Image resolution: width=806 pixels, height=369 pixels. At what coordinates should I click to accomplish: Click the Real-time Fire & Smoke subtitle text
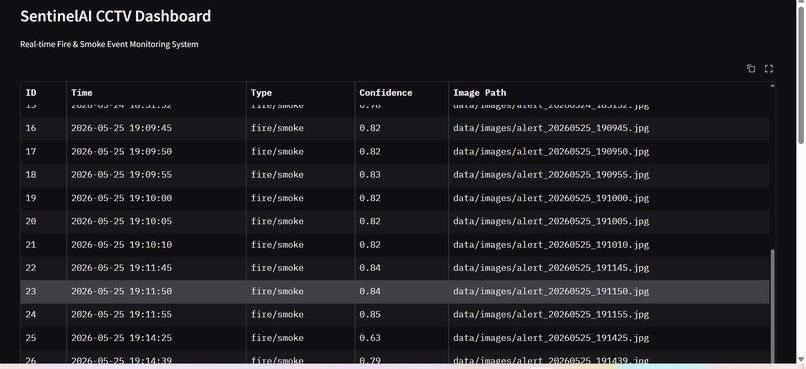coord(109,44)
